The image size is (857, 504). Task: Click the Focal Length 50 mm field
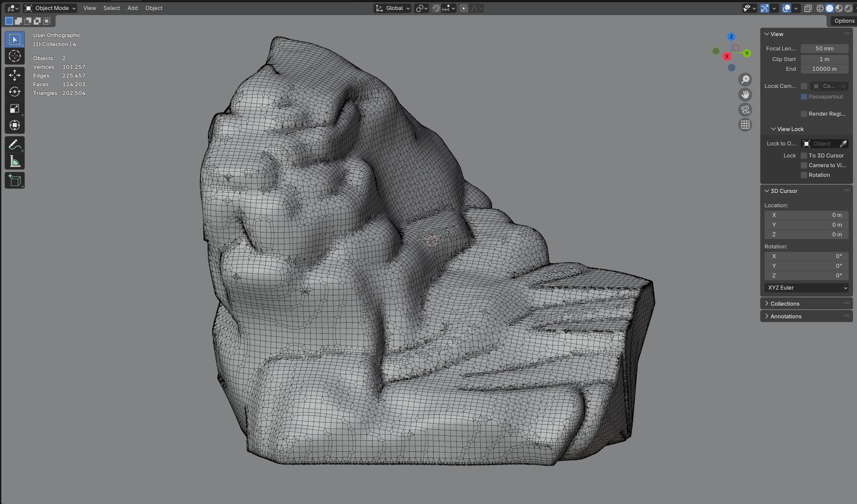[x=824, y=48]
